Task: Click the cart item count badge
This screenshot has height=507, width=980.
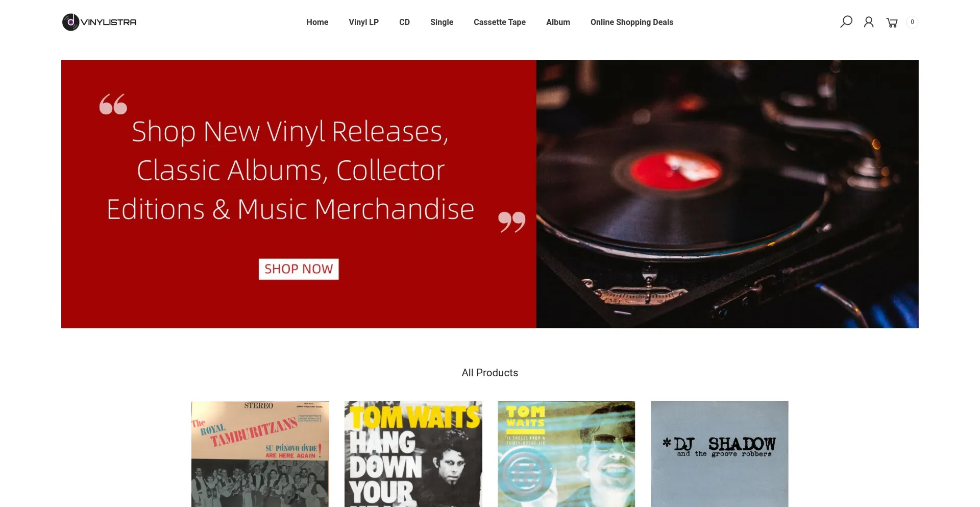Action: (x=912, y=22)
